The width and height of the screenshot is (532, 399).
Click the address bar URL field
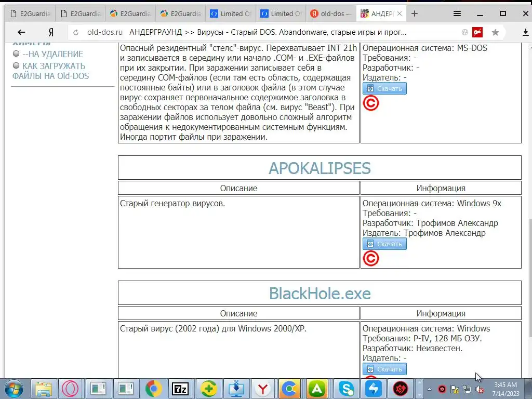pos(264,32)
